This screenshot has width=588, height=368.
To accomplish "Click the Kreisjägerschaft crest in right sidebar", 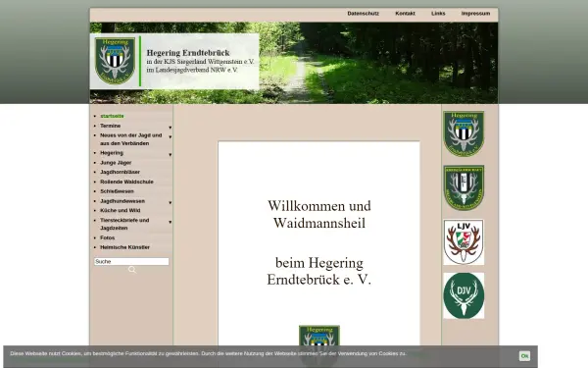I will [464, 187].
